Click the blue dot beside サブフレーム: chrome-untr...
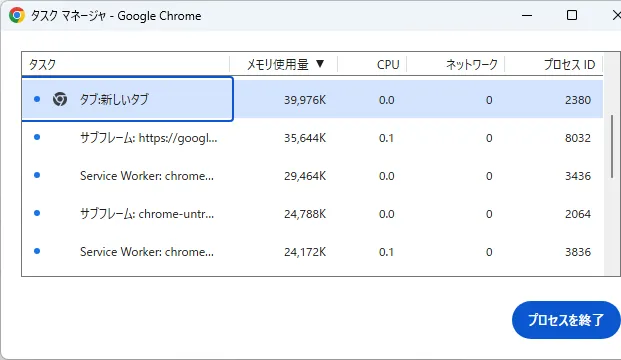 click(x=37, y=213)
